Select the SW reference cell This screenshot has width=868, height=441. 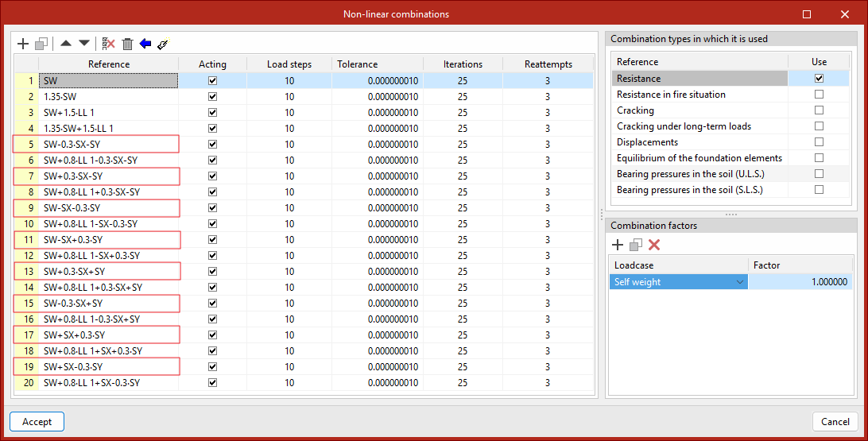pyautogui.click(x=108, y=81)
